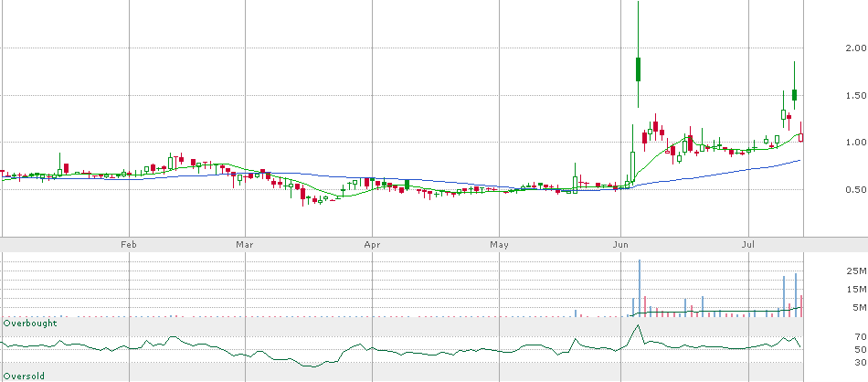The image size is (868, 382).
Task: Click the Feb month label
Action: pyautogui.click(x=129, y=244)
